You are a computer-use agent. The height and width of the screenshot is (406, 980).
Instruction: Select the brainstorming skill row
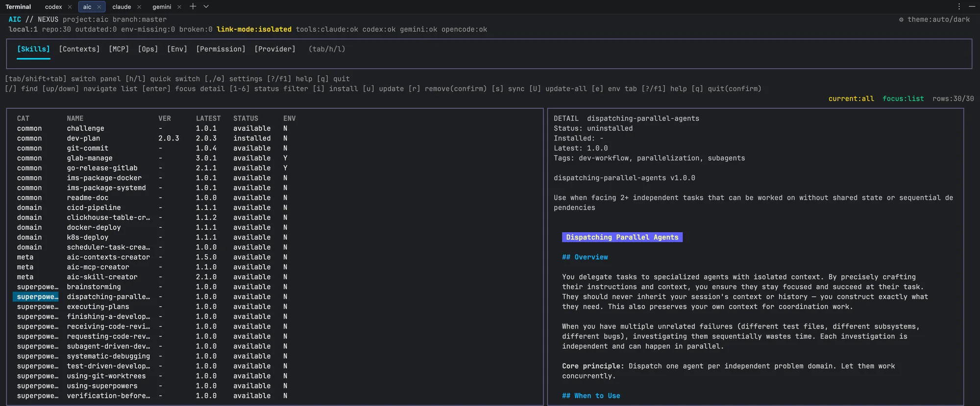point(152,287)
